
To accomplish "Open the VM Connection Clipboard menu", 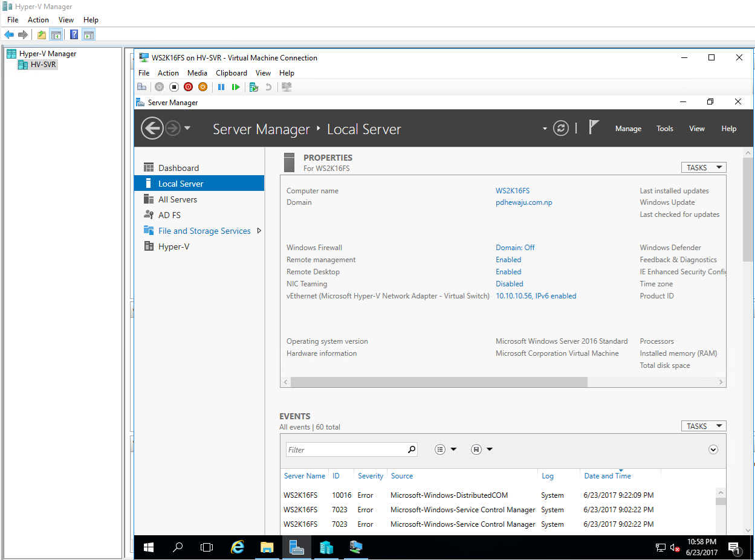I will pyautogui.click(x=232, y=73).
